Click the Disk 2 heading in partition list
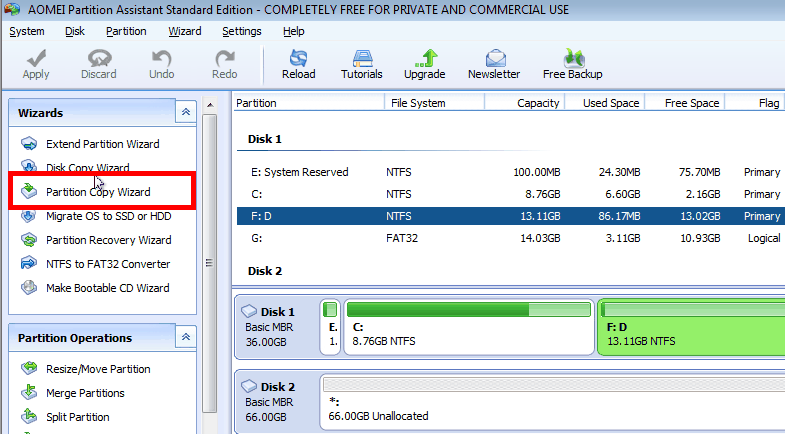 click(x=265, y=271)
